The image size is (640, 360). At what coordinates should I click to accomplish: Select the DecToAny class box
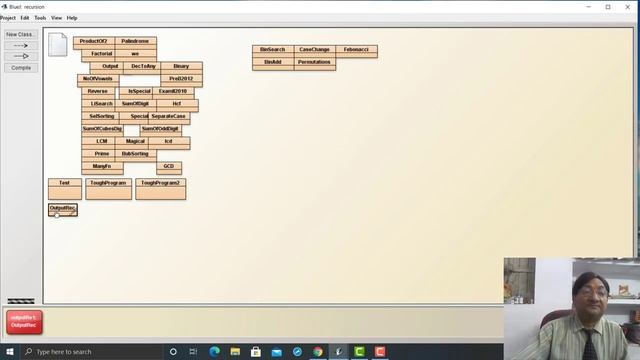pos(142,68)
